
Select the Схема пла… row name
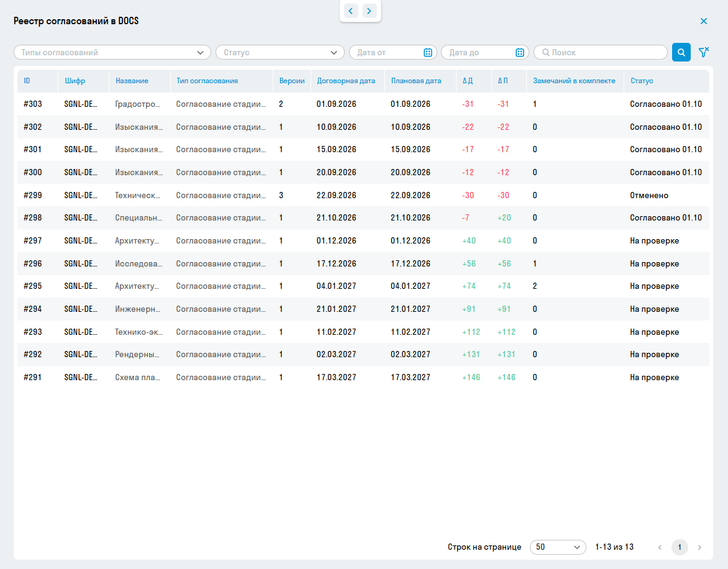pos(137,377)
